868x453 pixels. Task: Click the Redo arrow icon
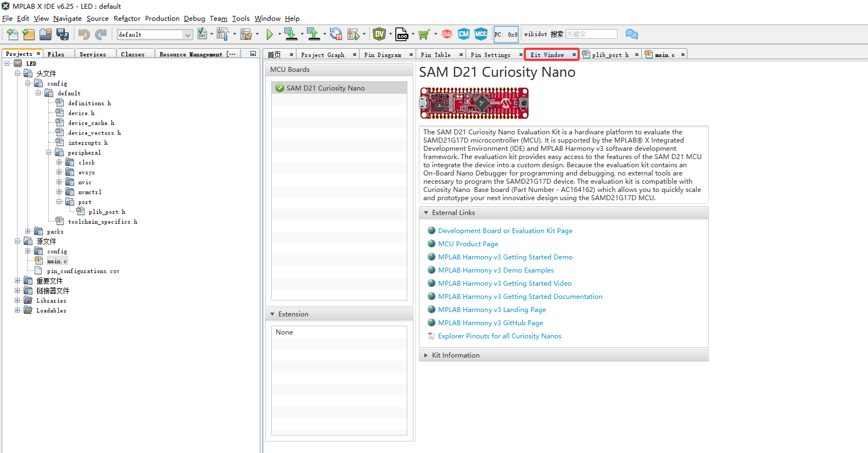click(x=101, y=34)
